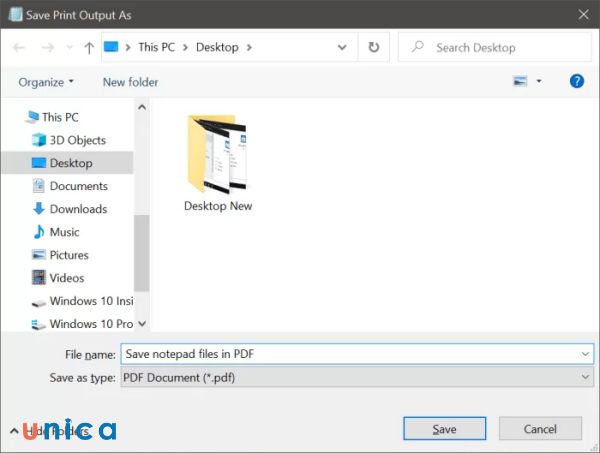Open help with the question mark
Viewport: 600px width, 453px height.
[x=577, y=81]
